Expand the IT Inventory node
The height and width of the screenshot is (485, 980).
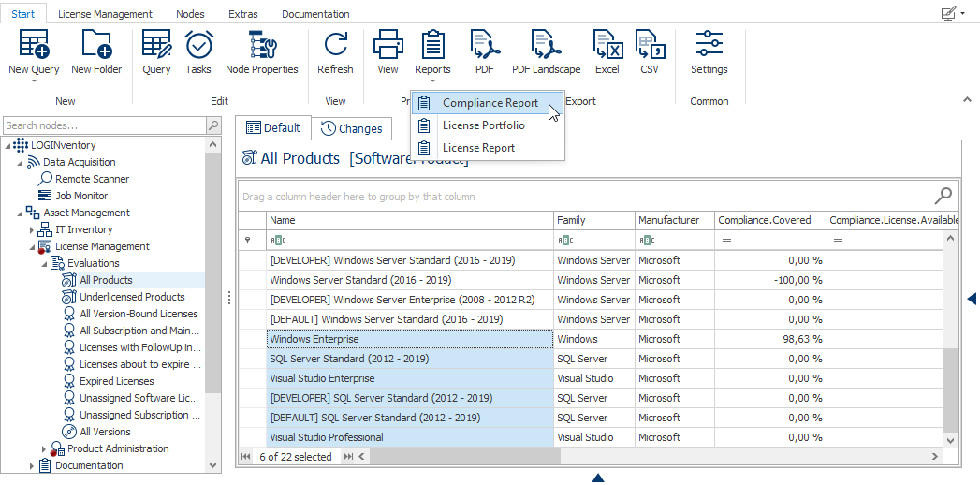click(32, 230)
